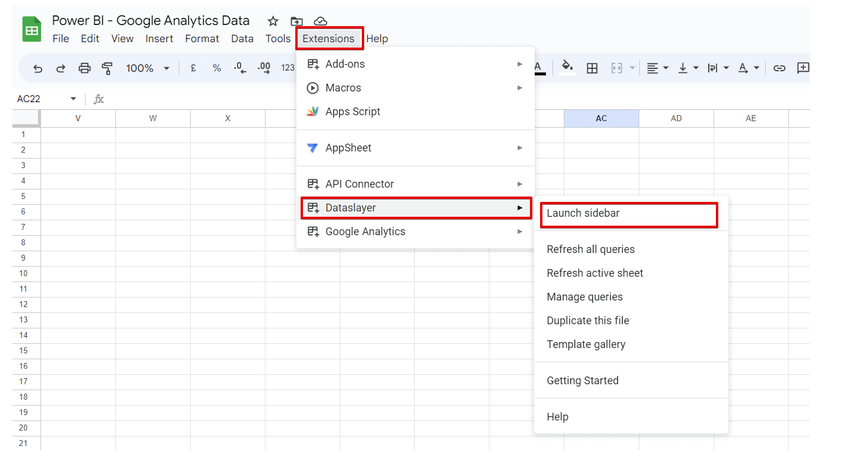Image resolution: width=868 pixels, height=465 pixels.
Task: Select the Print icon
Action: coord(84,68)
